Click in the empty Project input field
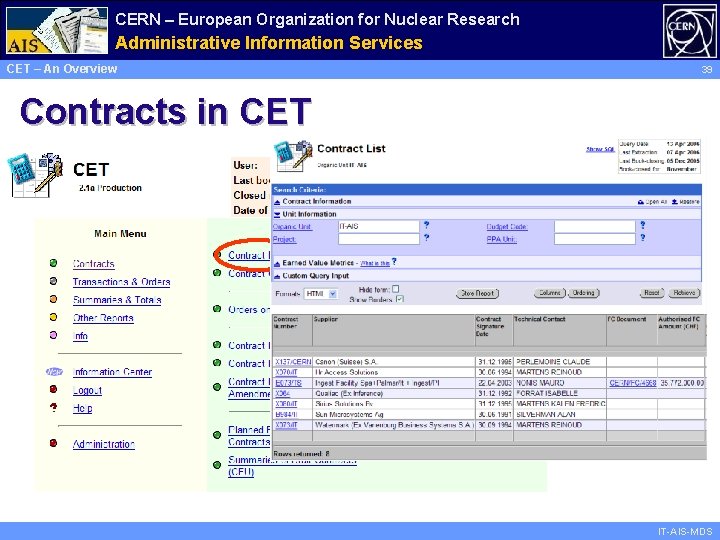This screenshot has height=540, width=720. pyautogui.click(x=379, y=239)
